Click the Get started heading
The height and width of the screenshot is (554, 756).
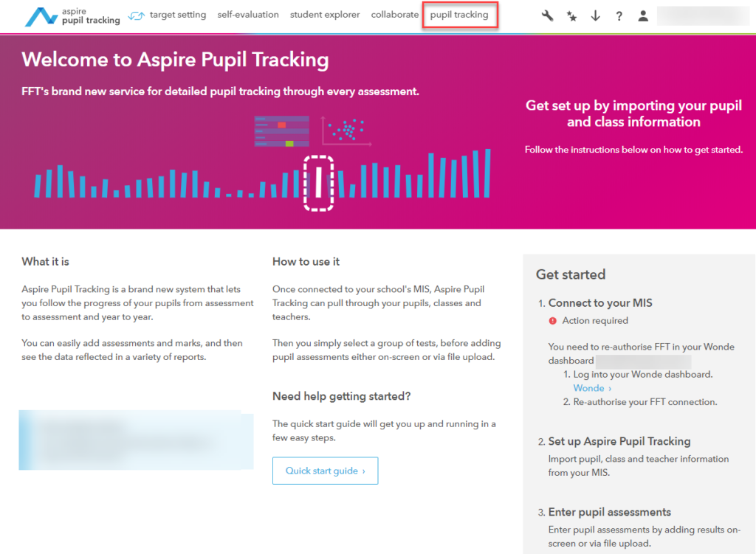pos(571,274)
